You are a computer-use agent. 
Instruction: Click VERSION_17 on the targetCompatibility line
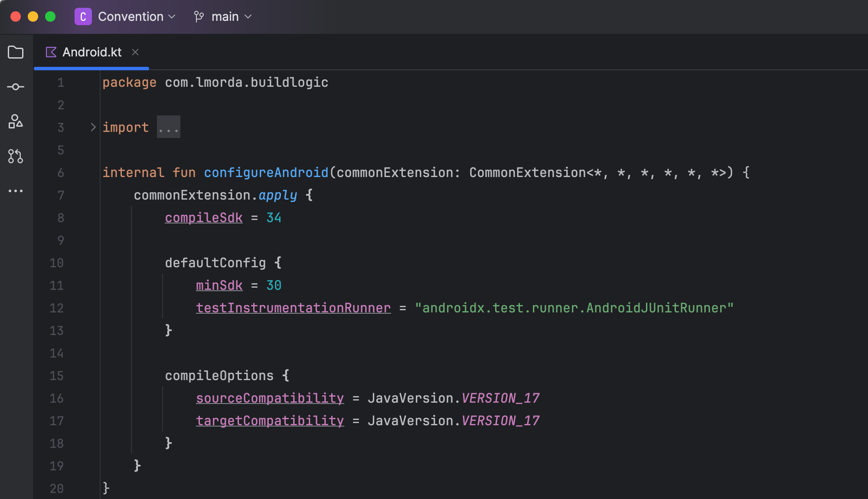tap(501, 421)
